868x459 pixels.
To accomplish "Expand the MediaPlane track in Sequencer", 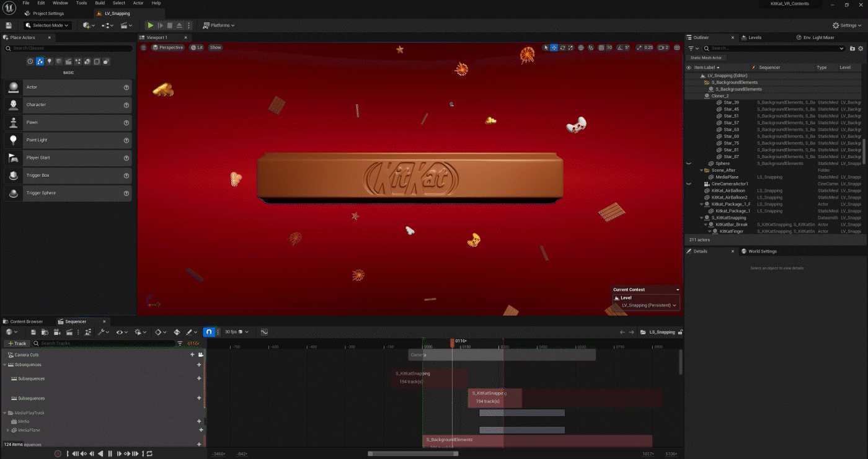I will coord(8,430).
